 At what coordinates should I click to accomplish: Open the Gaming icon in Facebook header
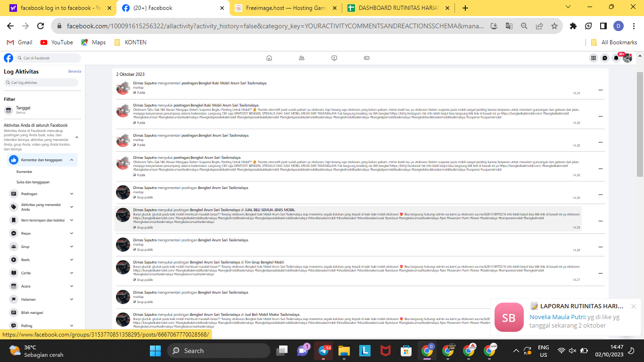(367, 58)
